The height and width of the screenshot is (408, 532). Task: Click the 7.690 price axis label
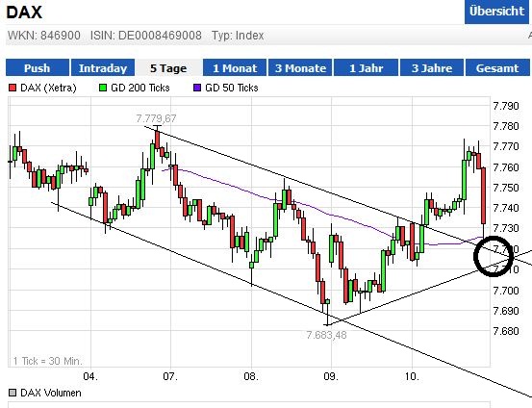[506, 311]
